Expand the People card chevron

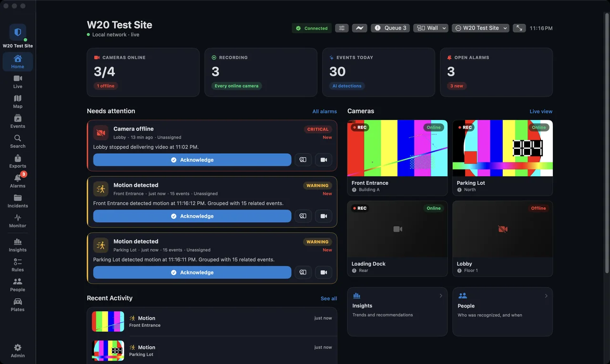click(546, 296)
